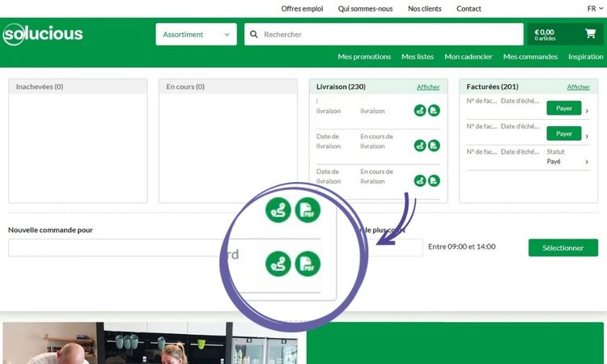Click the large lower delivery tracking icon
Image resolution: width=607 pixels, height=364 pixels.
pos(278,263)
